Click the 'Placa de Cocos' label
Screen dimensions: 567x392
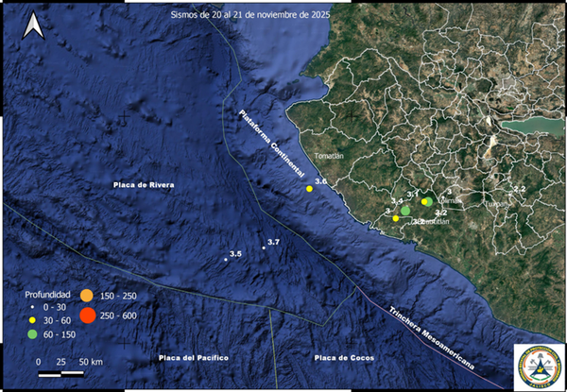(344, 358)
